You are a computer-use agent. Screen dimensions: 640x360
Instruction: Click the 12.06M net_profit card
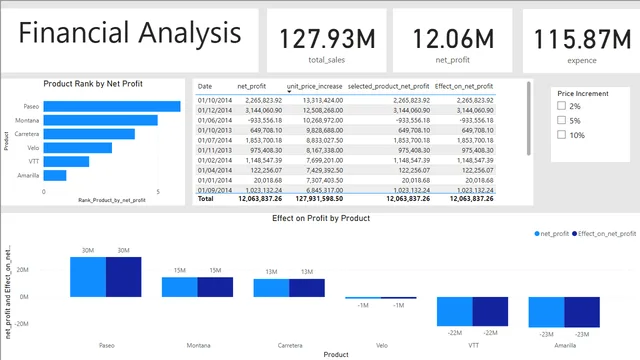click(x=452, y=41)
